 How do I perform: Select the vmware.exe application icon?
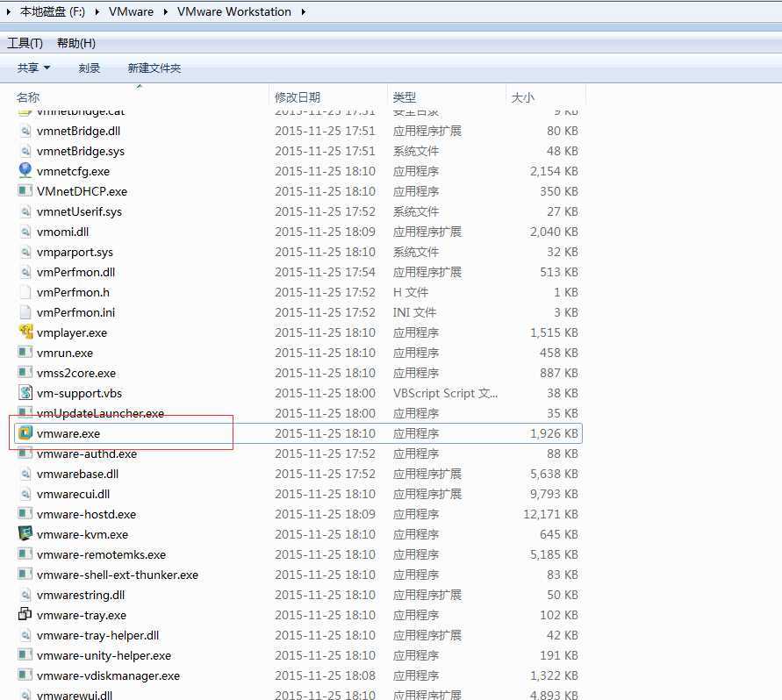(x=25, y=433)
